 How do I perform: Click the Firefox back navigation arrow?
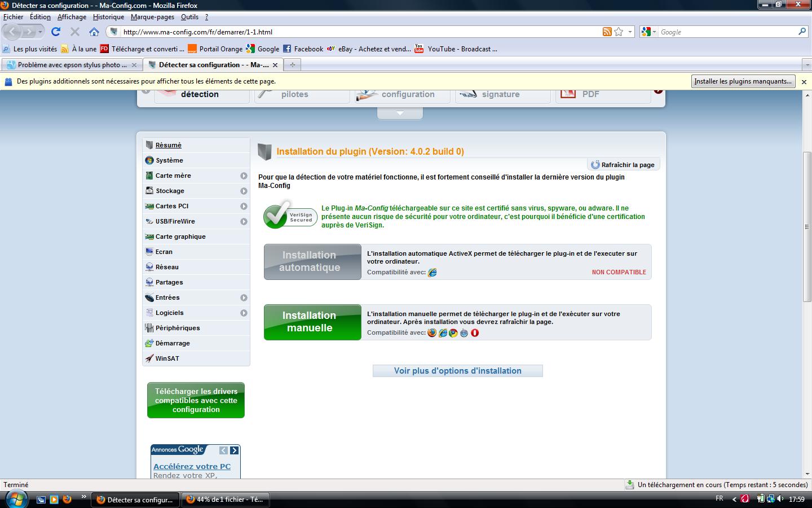(x=13, y=32)
